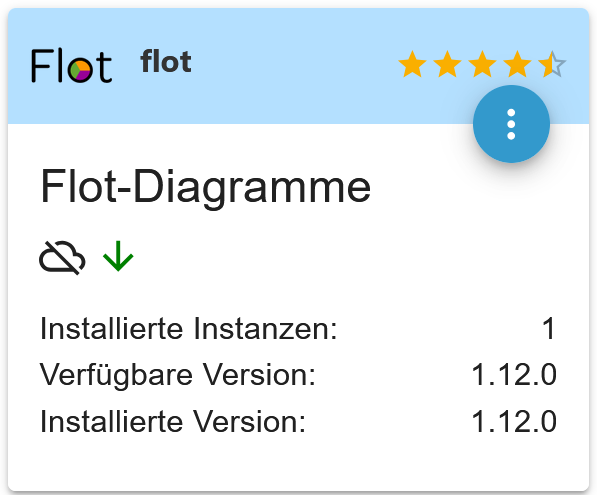Click the installed instances count '1'
Image resolution: width=597 pixels, height=495 pixels.
[x=549, y=328]
